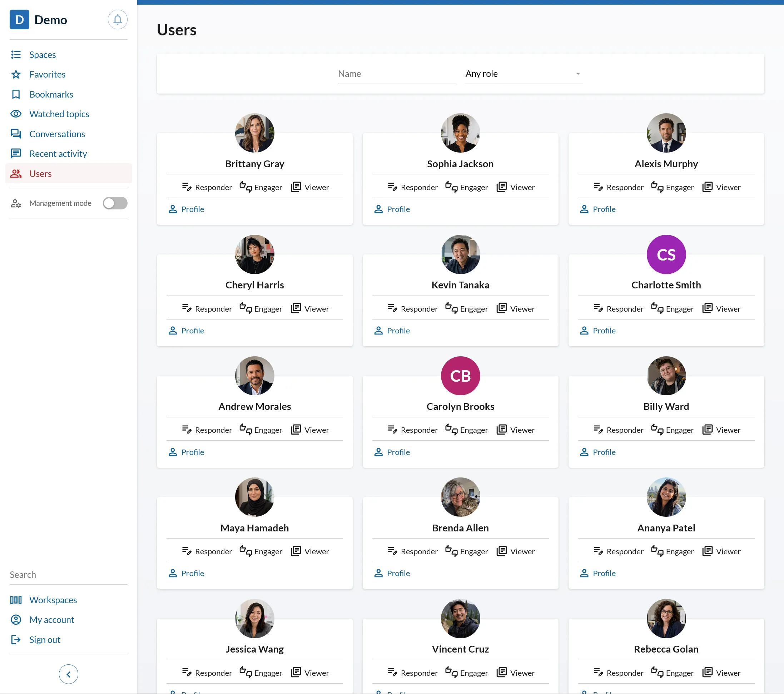This screenshot has width=784, height=694.
Task: Click Brittany Gray's avatar photo
Action: pyautogui.click(x=255, y=133)
